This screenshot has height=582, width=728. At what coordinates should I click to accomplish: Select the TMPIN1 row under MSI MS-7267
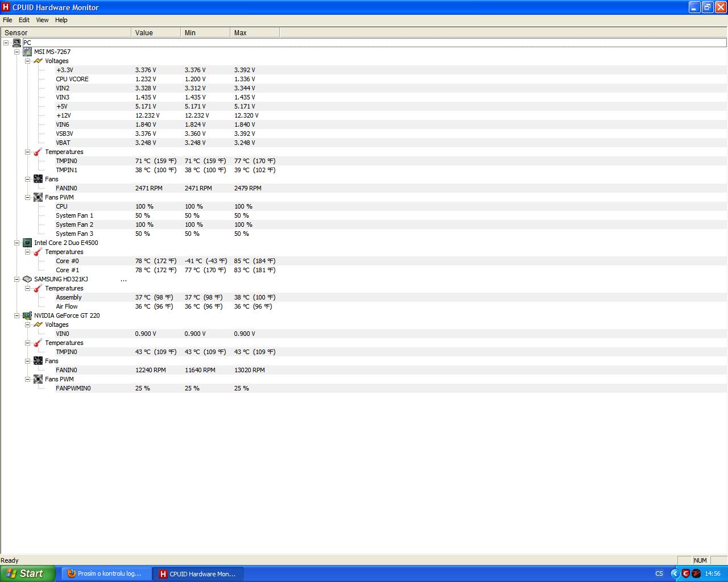[x=364, y=170]
